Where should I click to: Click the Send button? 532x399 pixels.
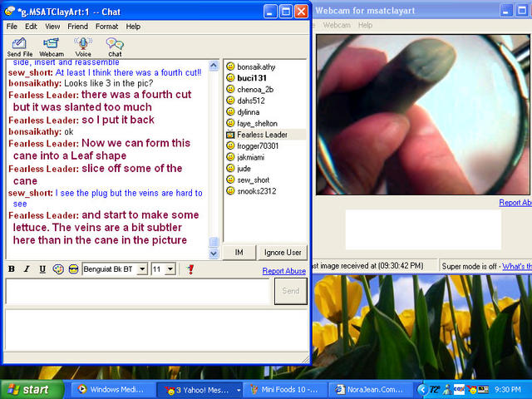[291, 291]
